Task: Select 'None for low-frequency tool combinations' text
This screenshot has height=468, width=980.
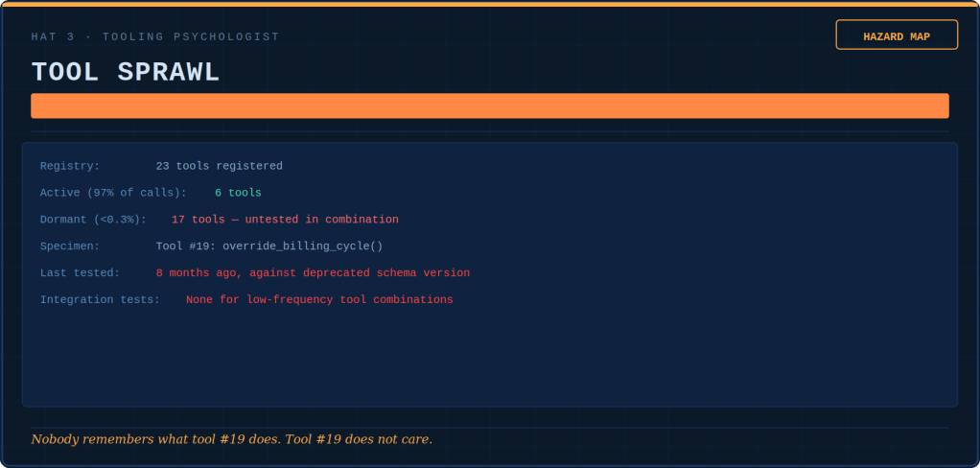Action: click(x=319, y=300)
